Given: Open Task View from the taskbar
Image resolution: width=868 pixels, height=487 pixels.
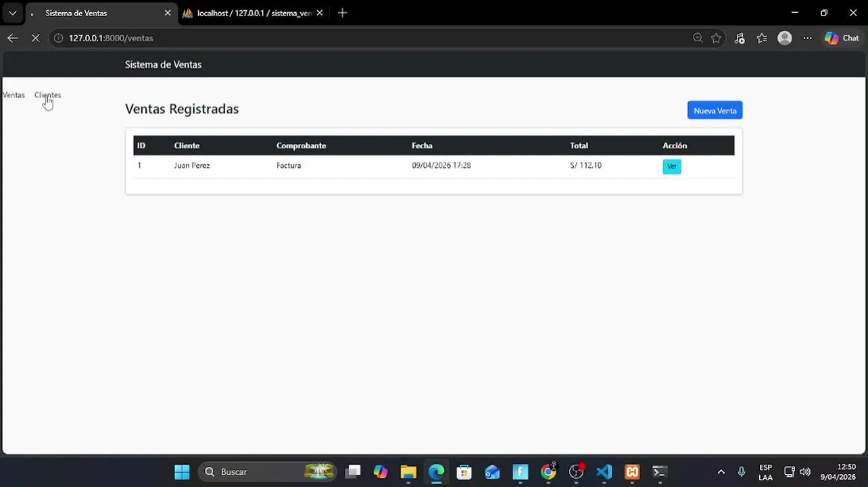Looking at the screenshot, I should [352, 471].
